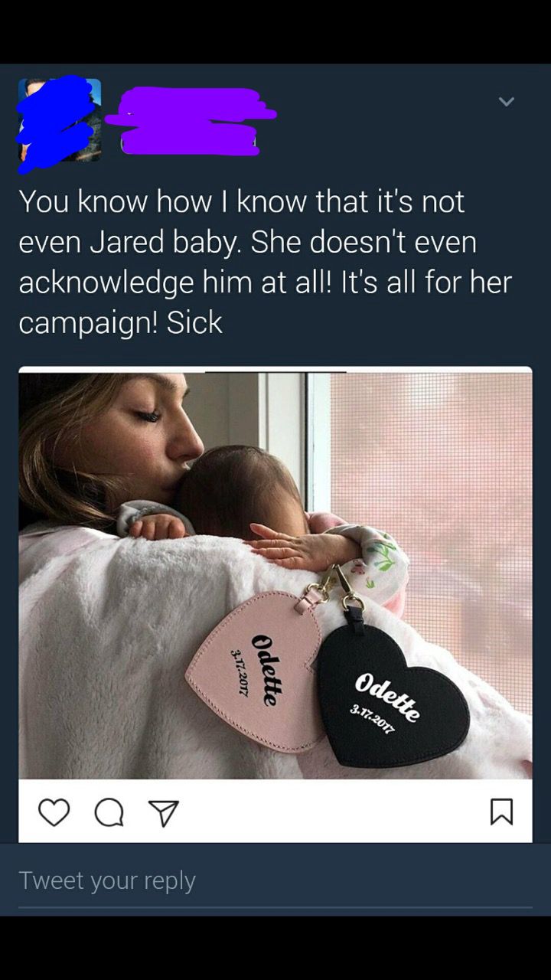This screenshot has height=980, width=551.
Task: Save the post with the bookmark icon
Action: pyautogui.click(x=501, y=812)
